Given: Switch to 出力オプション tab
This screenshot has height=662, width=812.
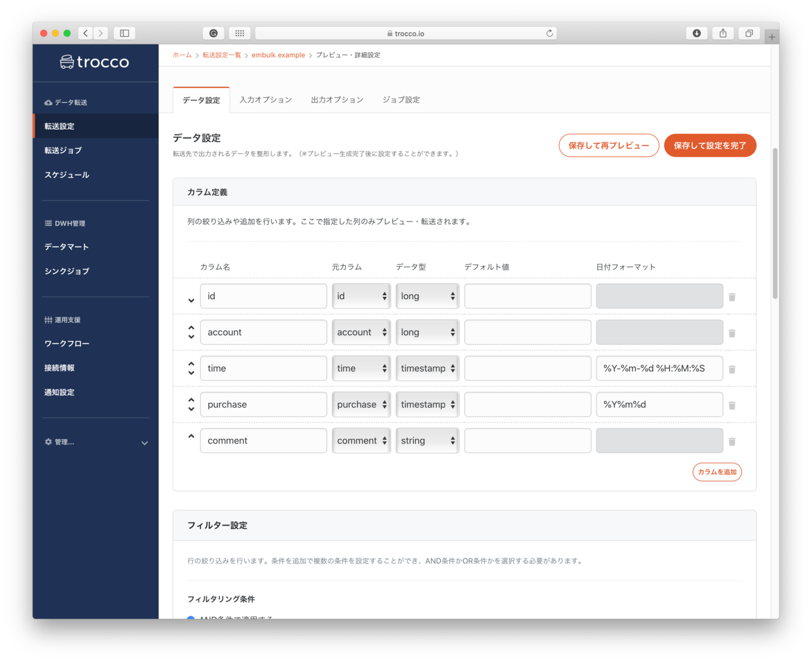Looking at the screenshot, I should click(x=337, y=100).
